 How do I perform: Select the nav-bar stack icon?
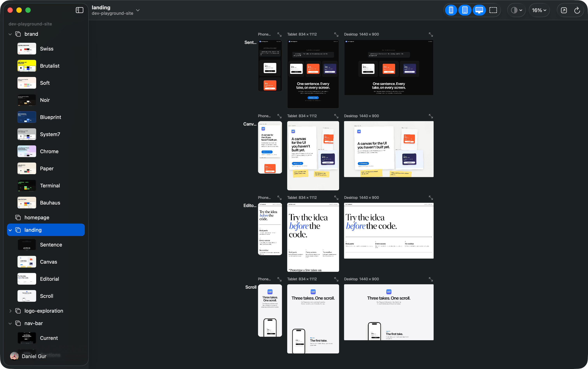[x=18, y=323]
